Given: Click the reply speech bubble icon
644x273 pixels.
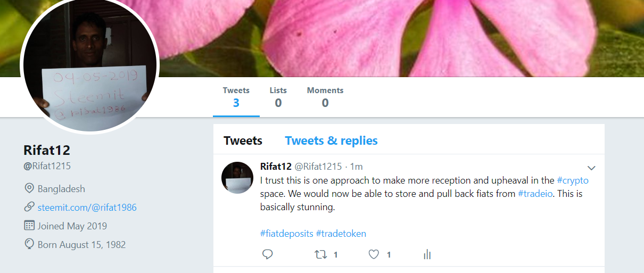Looking at the screenshot, I should click(x=268, y=255).
